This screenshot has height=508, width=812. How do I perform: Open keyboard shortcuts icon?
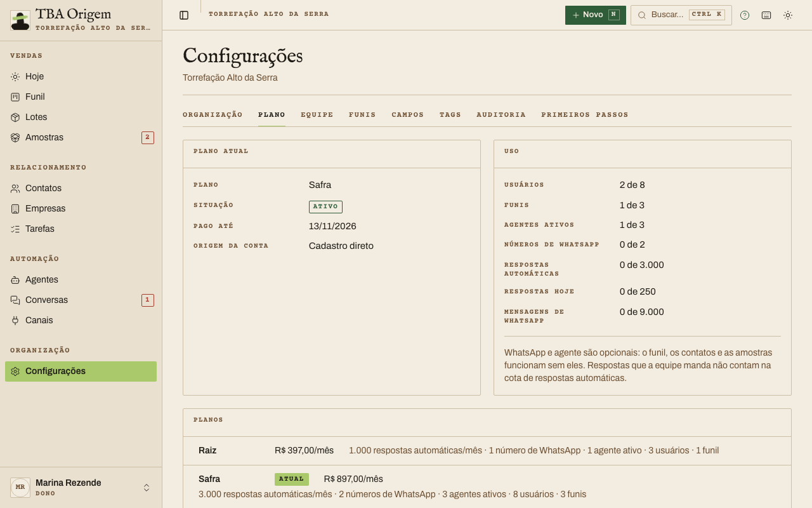click(x=766, y=15)
